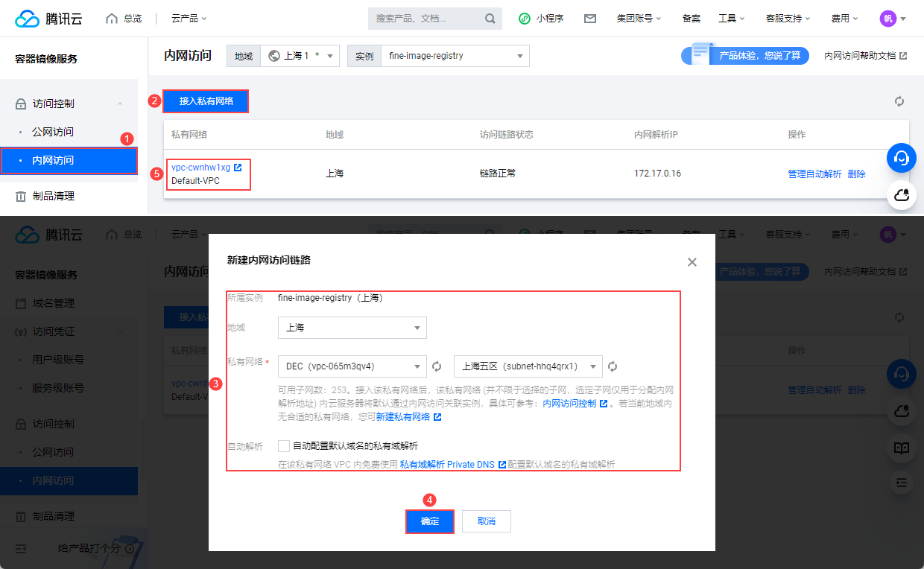Click trash icon beside 制品清理 in undimmed sidebar
The width and height of the screenshot is (924, 569).
(21, 196)
